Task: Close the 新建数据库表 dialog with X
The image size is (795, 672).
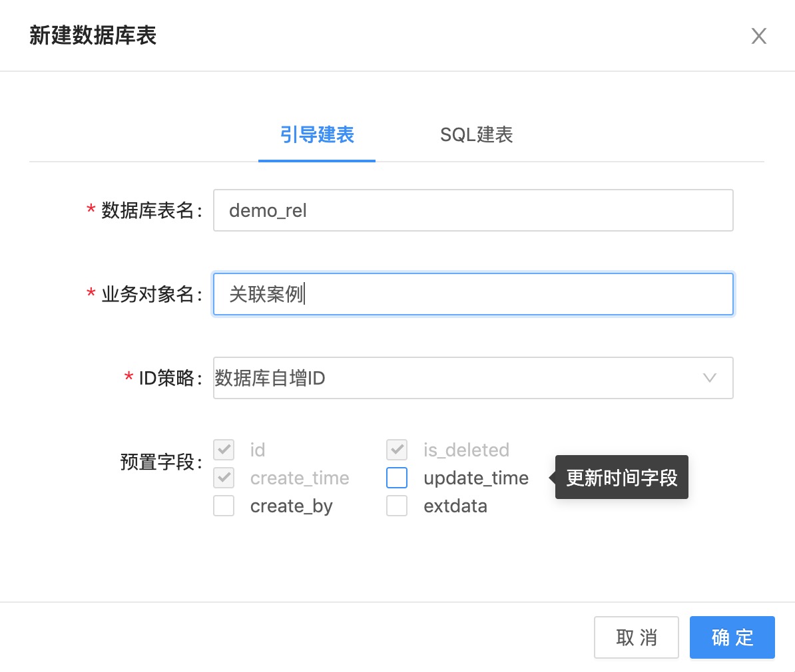Action: point(758,36)
